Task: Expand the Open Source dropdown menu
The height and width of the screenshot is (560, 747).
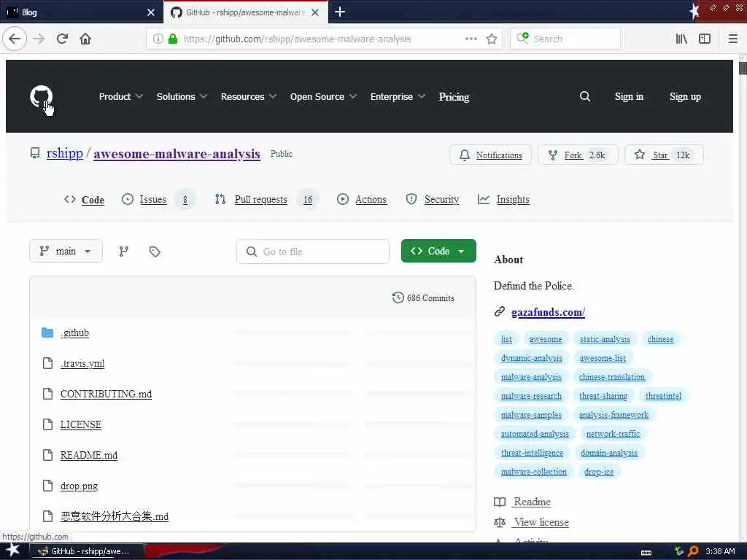Action: point(323,97)
